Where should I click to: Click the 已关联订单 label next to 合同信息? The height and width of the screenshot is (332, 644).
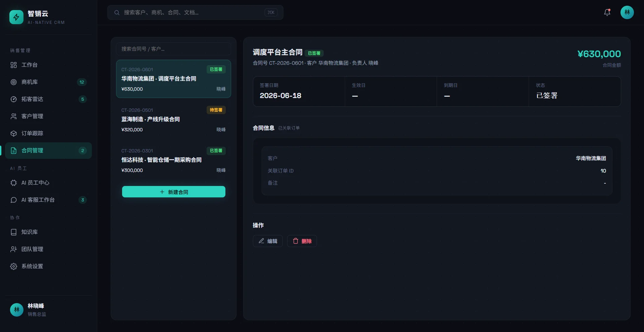pos(289,128)
